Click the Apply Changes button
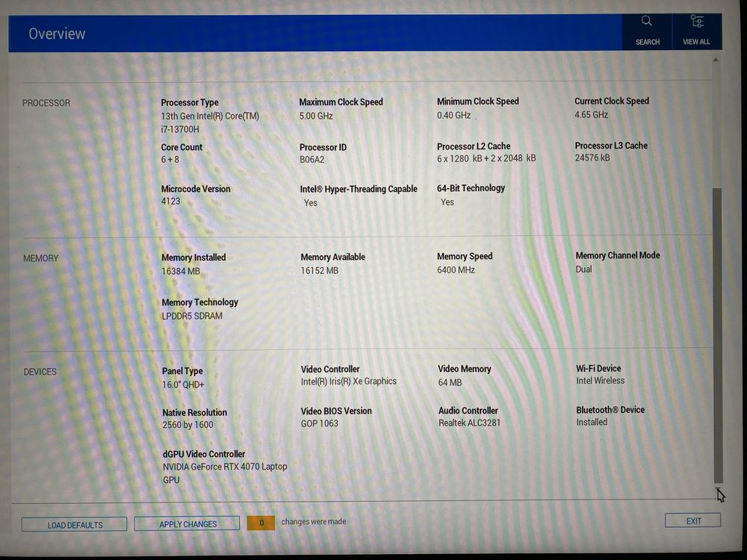The image size is (747, 560). coord(187,524)
